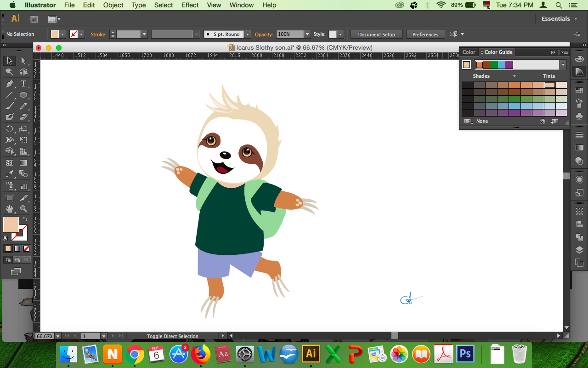Enable Draw Behind mode
Image resolution: width=588 pixels, height=368 pixels.
tap(17, 260)
